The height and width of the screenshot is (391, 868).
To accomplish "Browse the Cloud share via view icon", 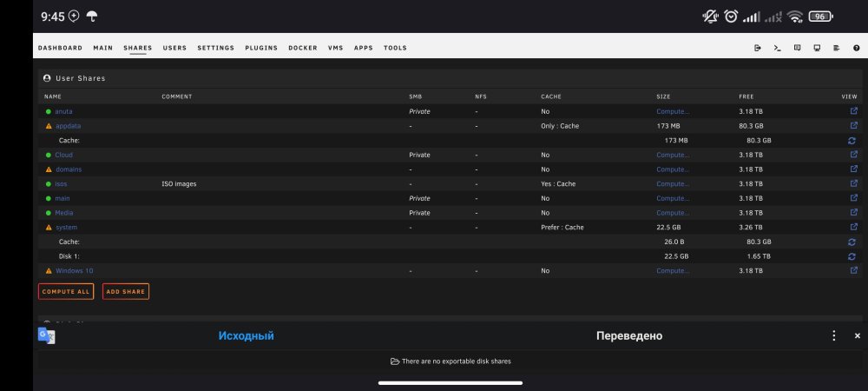I will click(853, 155).
